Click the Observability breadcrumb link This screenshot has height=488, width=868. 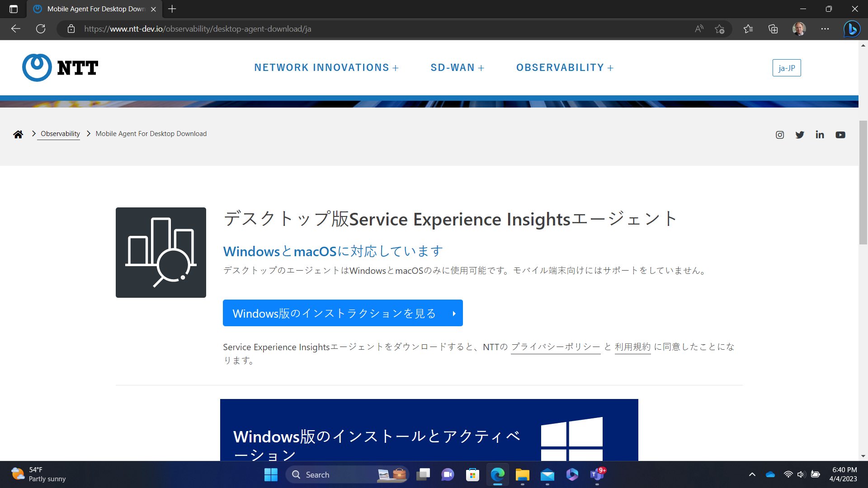(60, 134)
